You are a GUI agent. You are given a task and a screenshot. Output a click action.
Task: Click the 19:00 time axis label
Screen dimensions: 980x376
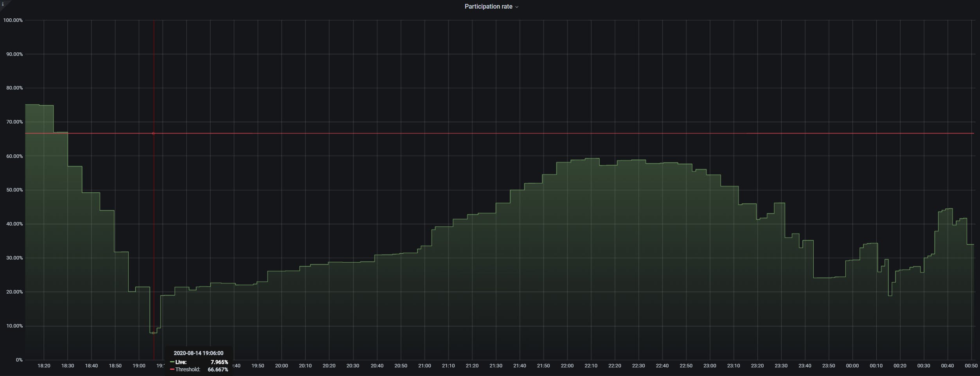click(x=139, y=366)
